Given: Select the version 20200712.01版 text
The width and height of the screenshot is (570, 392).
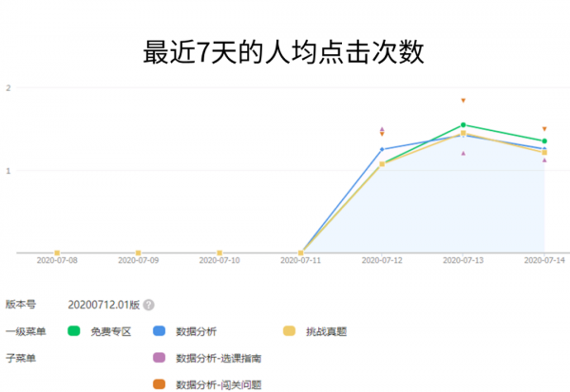Looking at the screenshot, I should click(104, 305).
